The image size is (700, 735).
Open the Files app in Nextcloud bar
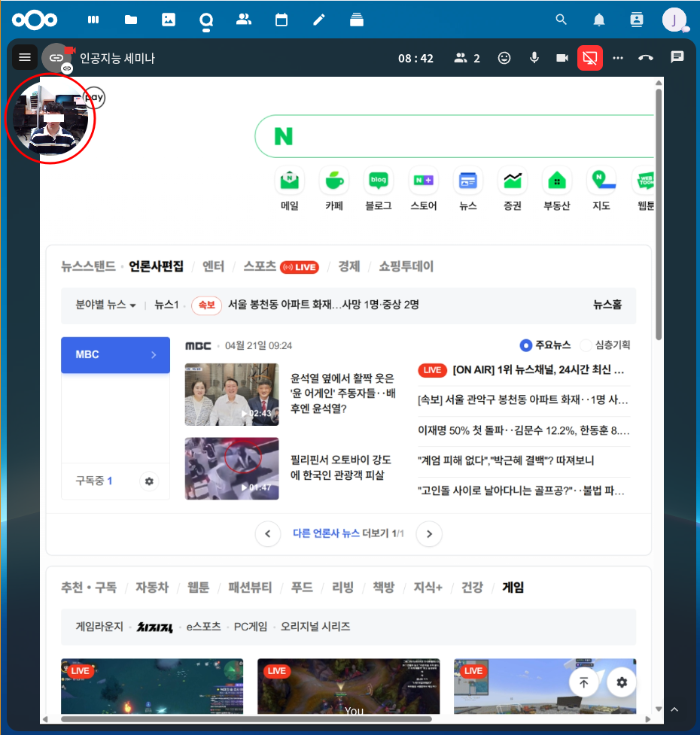click(x=131, y=20)
